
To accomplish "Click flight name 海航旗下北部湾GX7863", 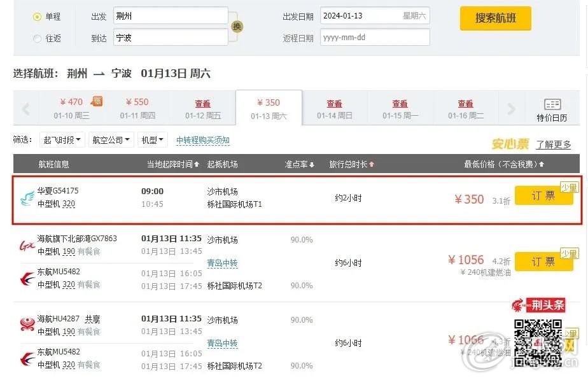I will coord(77,239).
